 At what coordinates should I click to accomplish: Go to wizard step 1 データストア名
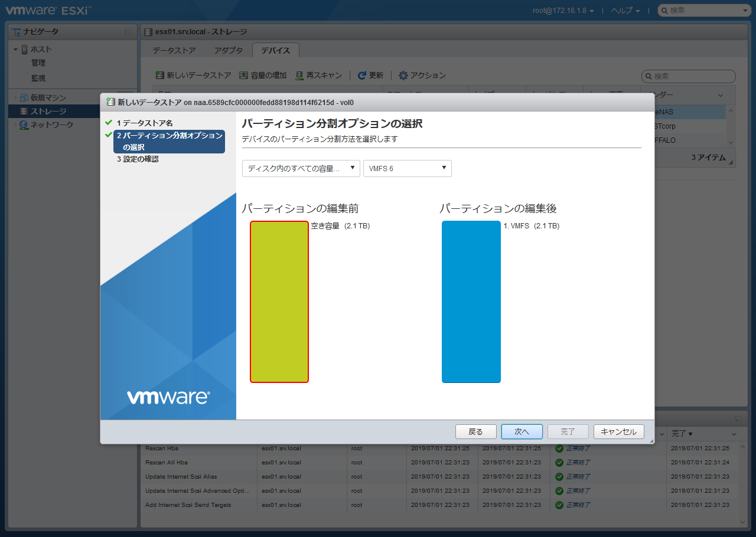point(145,123)
